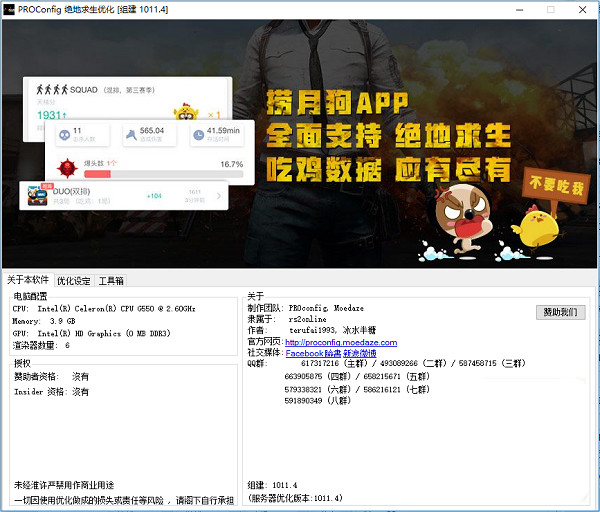Click the QQ group 579338321 (六群) text
The width and height of the screenshot is (600, 512).
coord(318,390)
